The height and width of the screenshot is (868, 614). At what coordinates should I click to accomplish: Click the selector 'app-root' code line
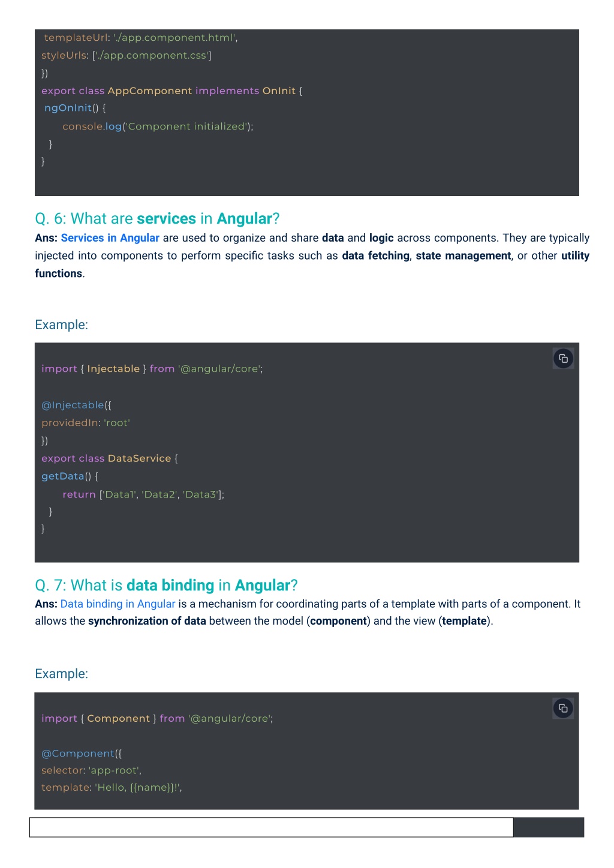(91, 770)
